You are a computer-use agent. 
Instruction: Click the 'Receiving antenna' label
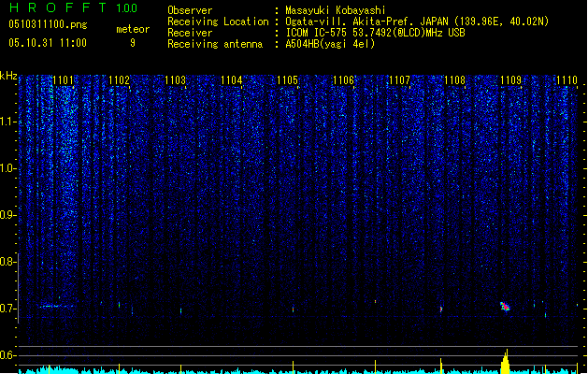pyautogui.click(x=215, y=44)
